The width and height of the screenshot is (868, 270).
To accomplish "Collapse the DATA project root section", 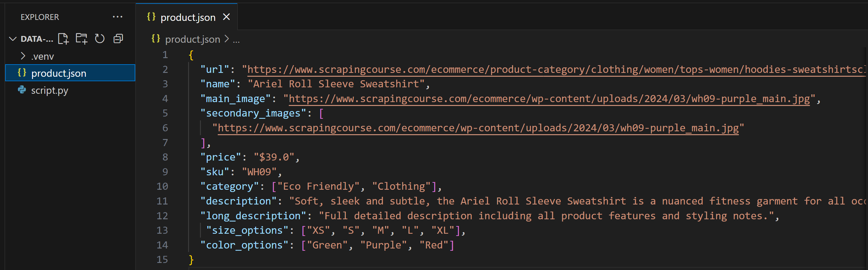I will 13,39.
